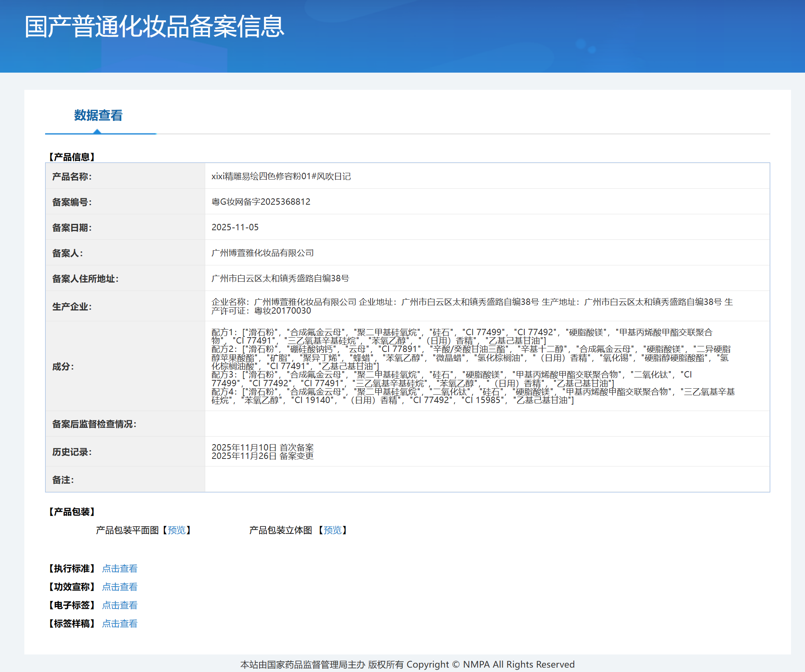Click the 配方3 ingredient line
The height and width of the screenshot is (672, 805).
452,379
